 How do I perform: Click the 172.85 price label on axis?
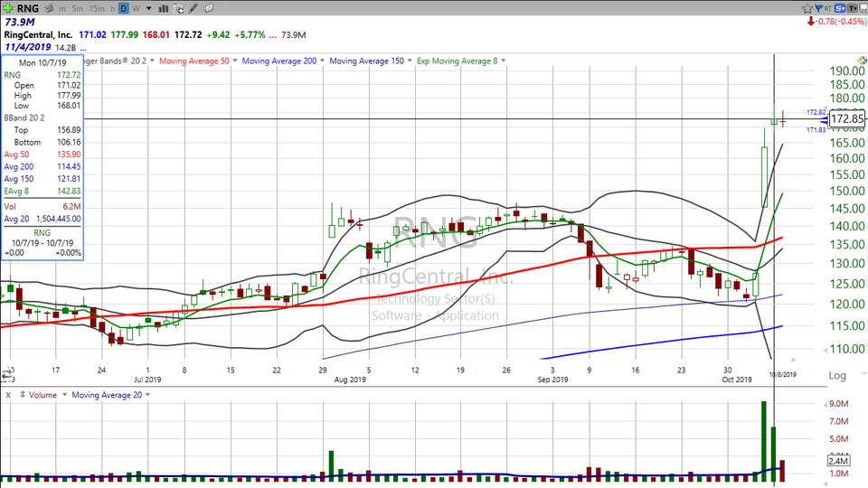tap(847, 119)
